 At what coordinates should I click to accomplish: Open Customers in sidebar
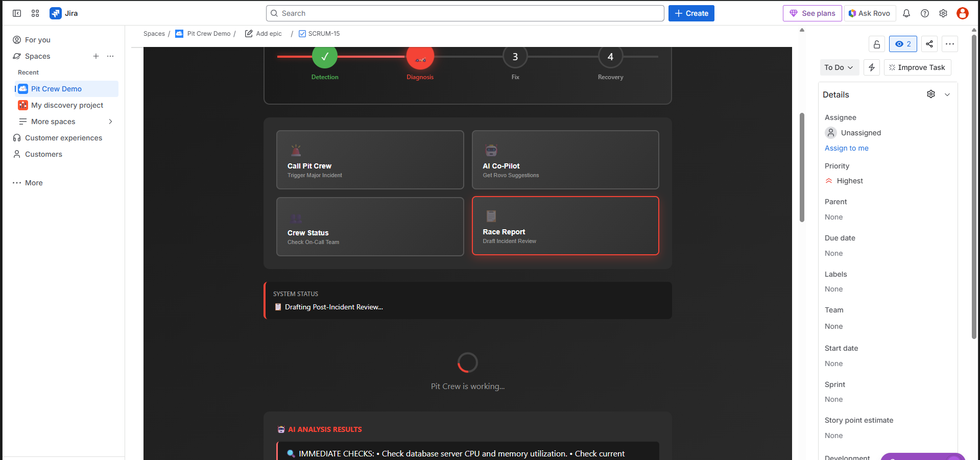pyautogui.click(x=65, y=154)
